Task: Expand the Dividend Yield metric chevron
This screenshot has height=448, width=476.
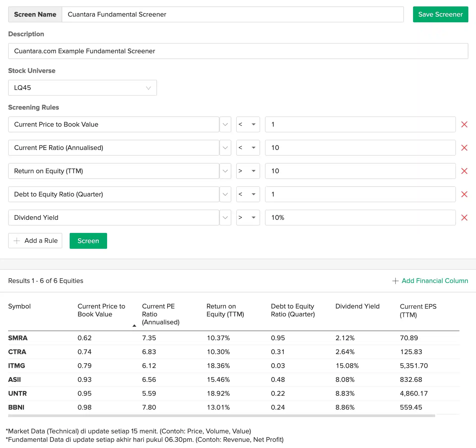Action: click(225, 218)
